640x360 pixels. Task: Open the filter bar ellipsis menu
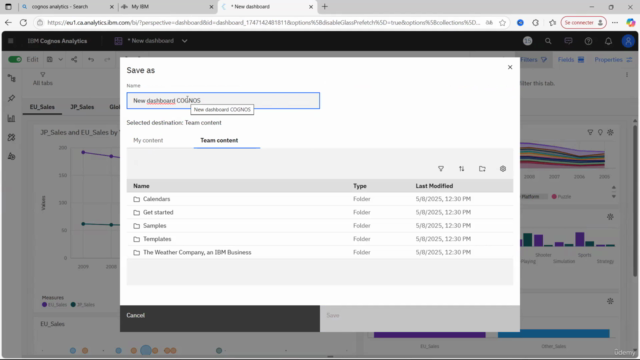coord(627,75)
